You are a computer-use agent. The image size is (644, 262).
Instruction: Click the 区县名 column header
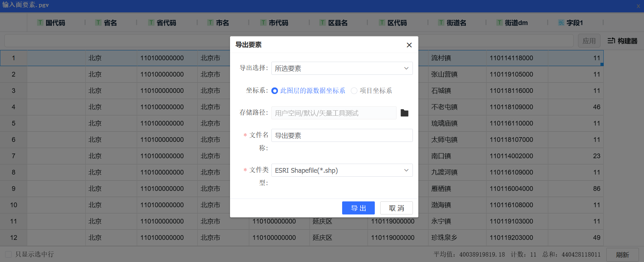point(337,23)
